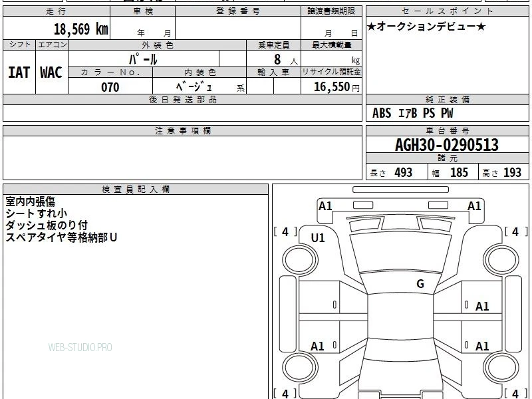Click the 後日発送部品 header

[x=182, y=100]
